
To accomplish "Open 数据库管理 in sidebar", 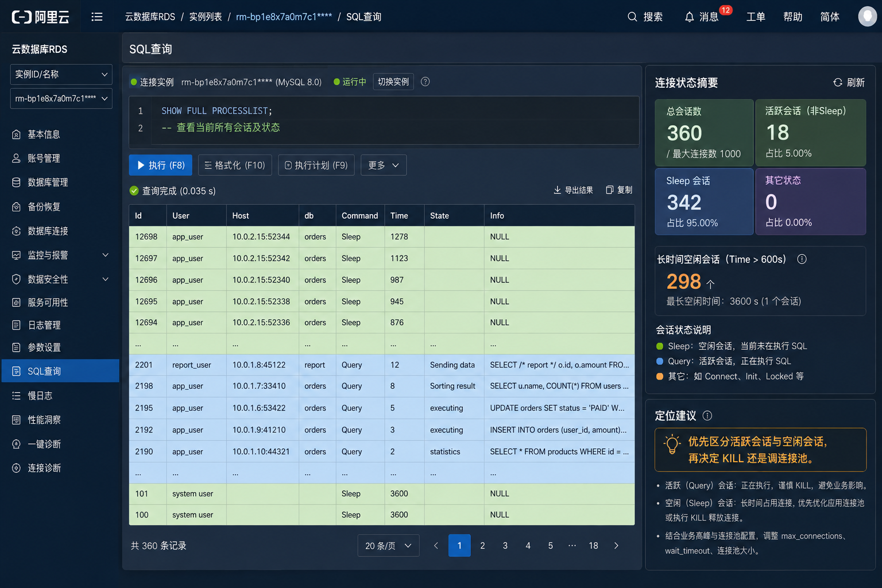I will coord(60,182).
